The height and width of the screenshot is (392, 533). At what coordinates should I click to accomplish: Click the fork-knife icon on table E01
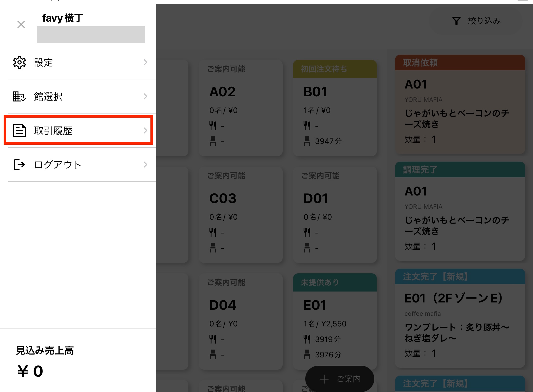(x=307, y=339)
